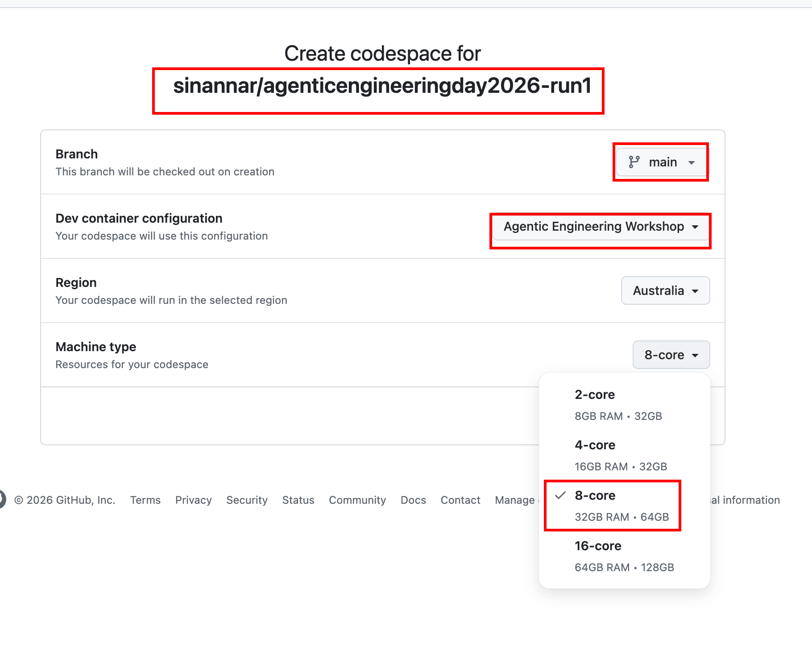812x647 pixels.
Task: Open the Agentic Engineering Workshop configuration dropdown
Action: [601, 227]
